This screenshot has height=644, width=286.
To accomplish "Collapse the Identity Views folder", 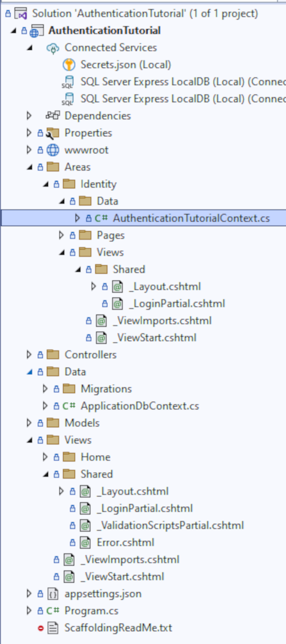I will (62, 253).
